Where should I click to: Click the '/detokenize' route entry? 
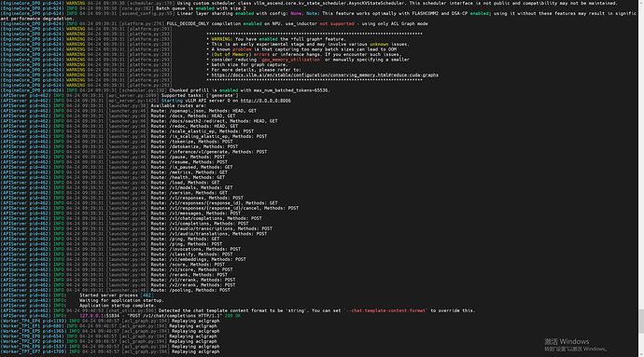[x=194, y=146]
